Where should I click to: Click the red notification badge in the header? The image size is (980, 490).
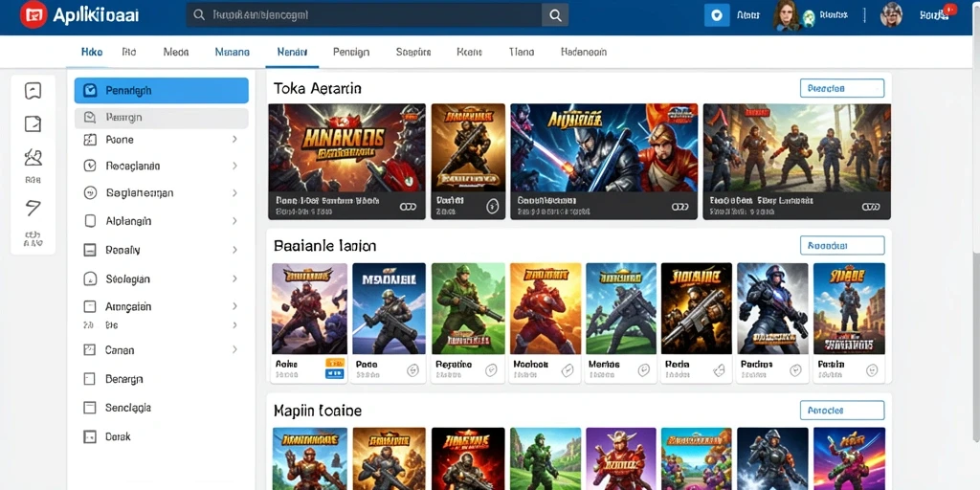pyautogui.click(x=950, y=10)
